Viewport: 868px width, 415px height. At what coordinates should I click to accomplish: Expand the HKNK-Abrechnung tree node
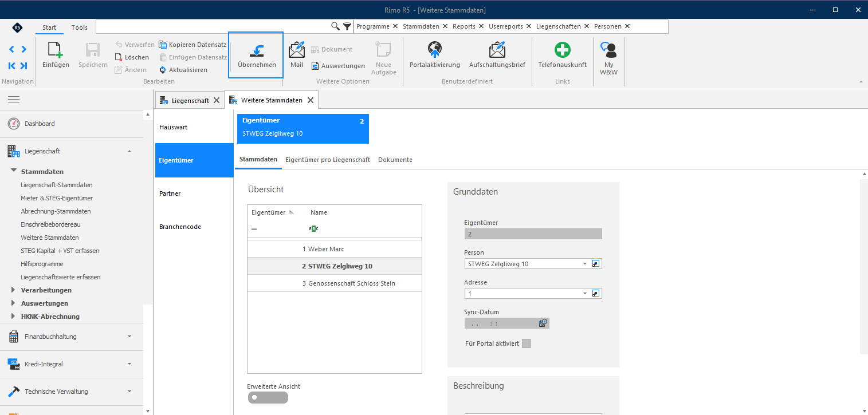tap(13, 316)
